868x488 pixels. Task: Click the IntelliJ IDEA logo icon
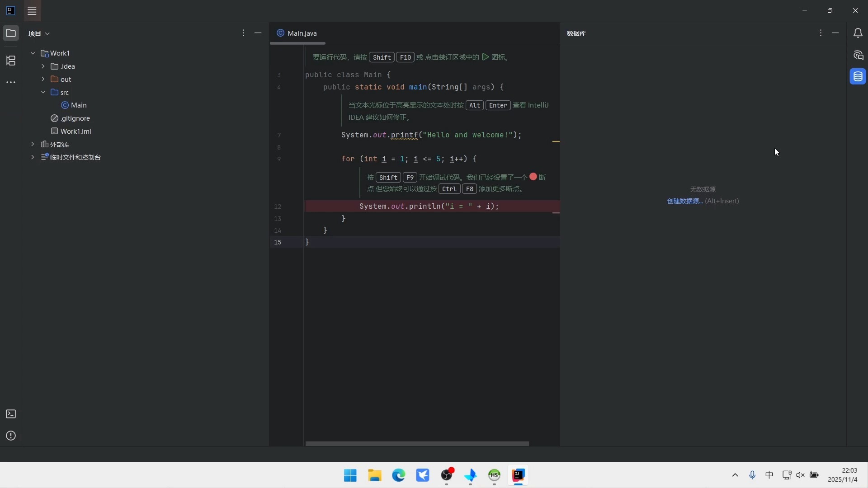pyautogui.click(x=10, y=10)
